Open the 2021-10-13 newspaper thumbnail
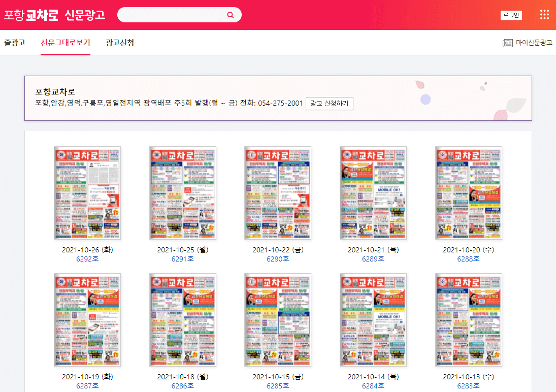 point(468,320)
